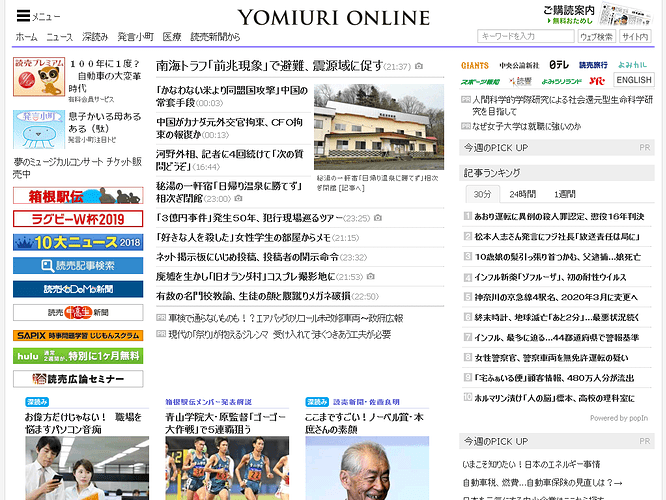666x500 pixels.
Task: Switch ranking to the 24時間 tab
Action: click(522, 194)
